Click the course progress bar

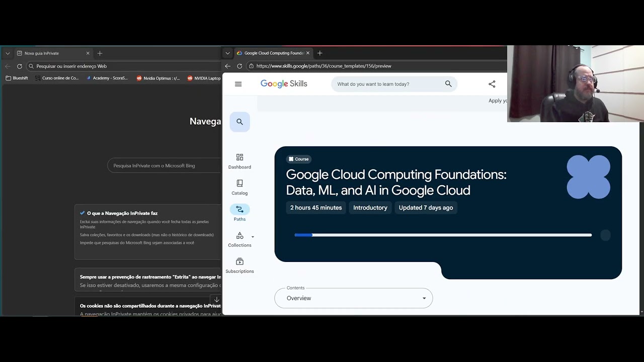tap(443, 235)
